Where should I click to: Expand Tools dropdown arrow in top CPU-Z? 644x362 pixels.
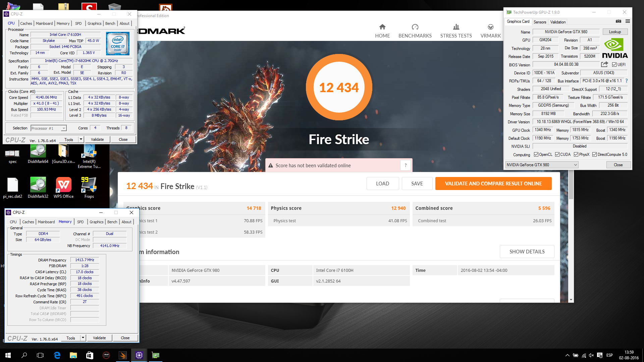tap(81, 139)
